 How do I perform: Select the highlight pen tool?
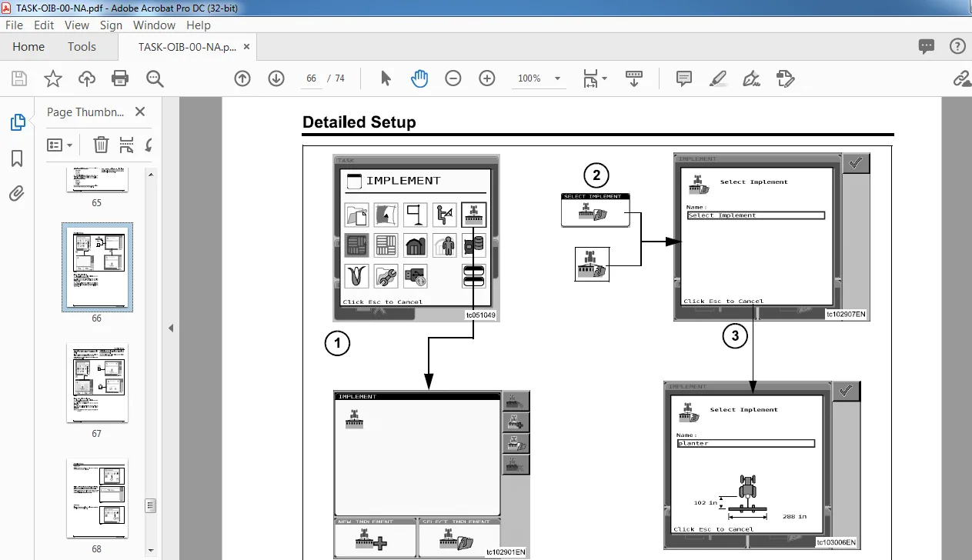point(717,78)
